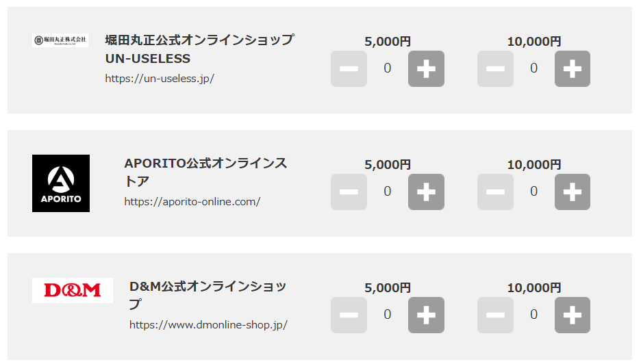Increase UN-USELESS 5,000円 quantity with plus
Screen dimensions: 641x364
click(426, 68)
